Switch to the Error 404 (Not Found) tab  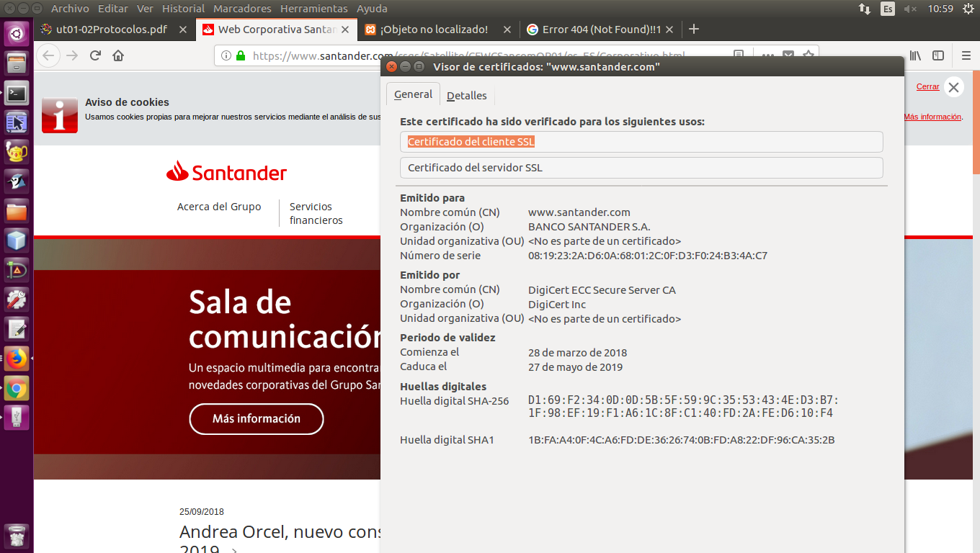pyautogui.click(x=600, y=30)
